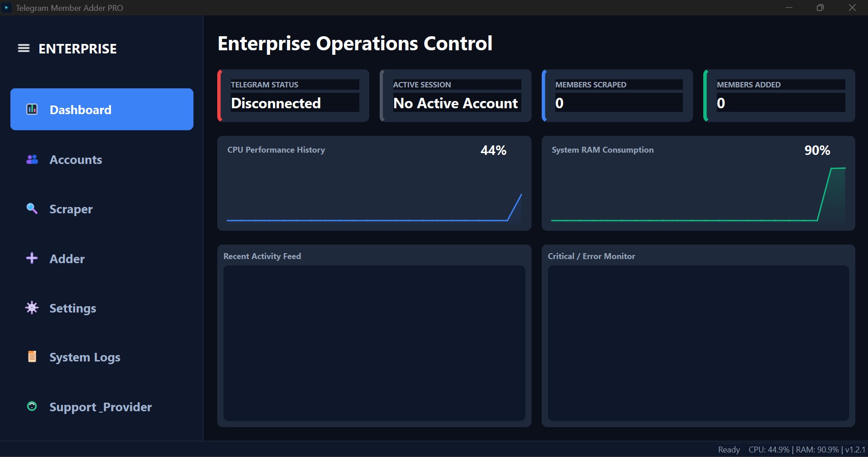This screenshot has height=457, width=868.
Task: Click System RAM Consumption title
Action: coord(602,150)
